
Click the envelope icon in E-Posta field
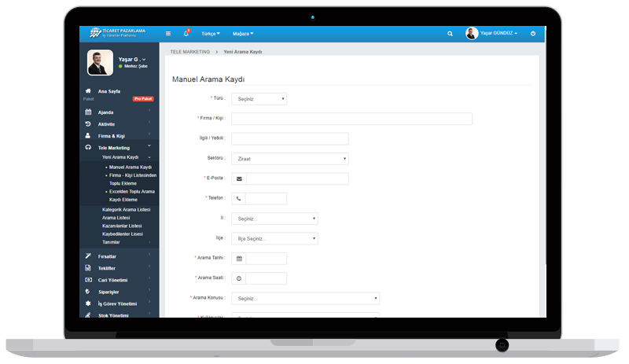[x=239, y=178]
